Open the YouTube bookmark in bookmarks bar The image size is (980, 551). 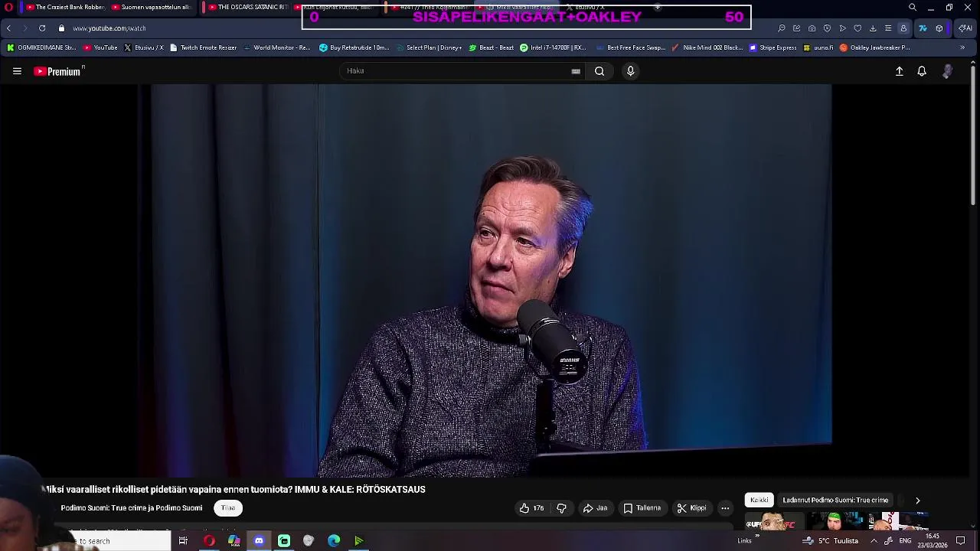(100, 47)
